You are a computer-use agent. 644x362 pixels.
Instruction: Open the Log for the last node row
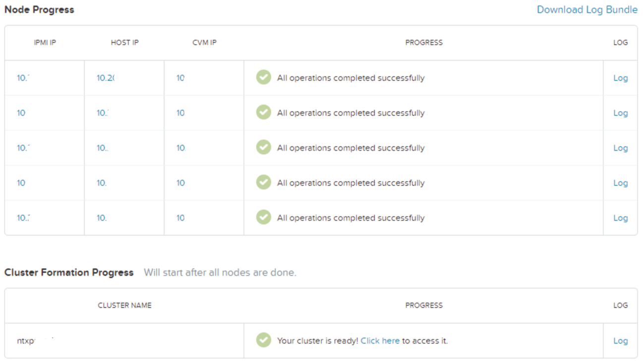pyautogui.click(x=620, y=217)
